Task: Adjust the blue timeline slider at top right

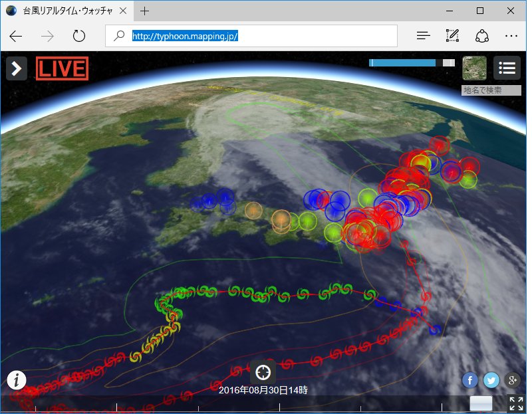Action: (402, 61)
